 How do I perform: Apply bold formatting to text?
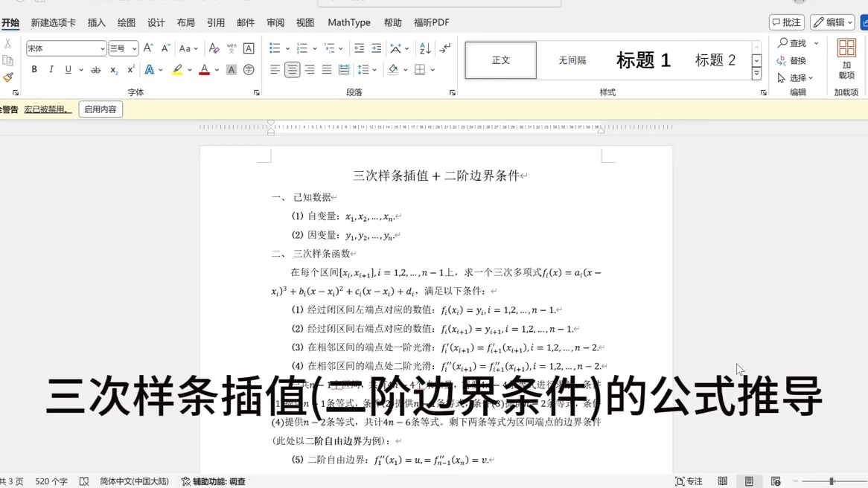coord(34,69)
